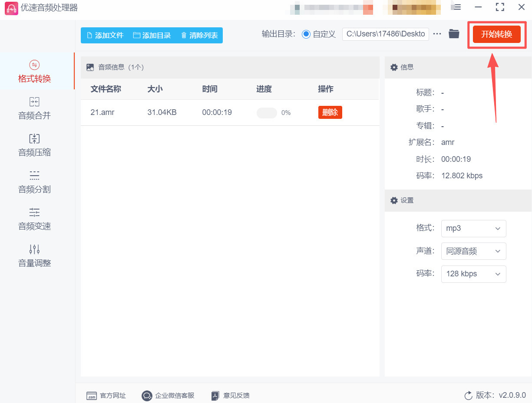The height and width of the screenshot is (403, 532).
Task: Click the 21.amr progress bar
Action: click(267, 113)
